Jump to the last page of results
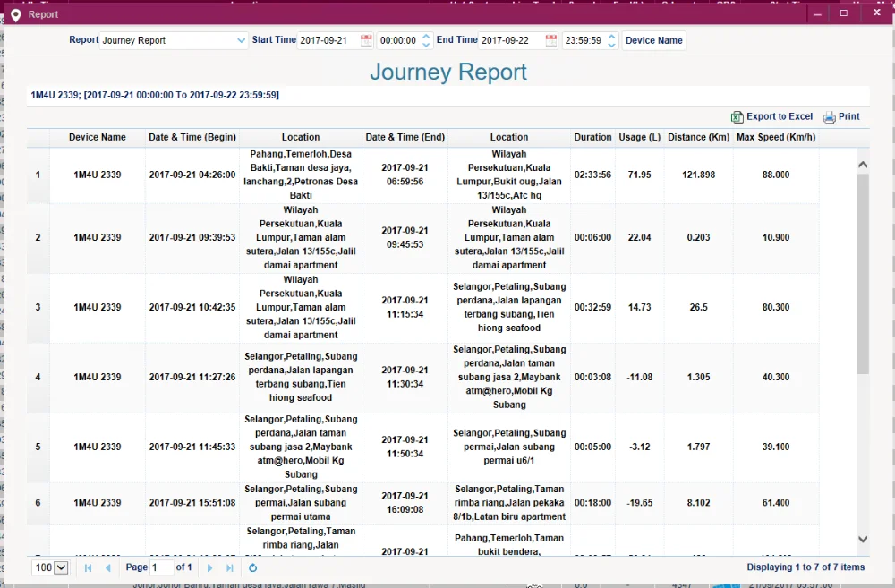Image resolution: width=895 pixels, height=588 pixels. coord(230,567)
